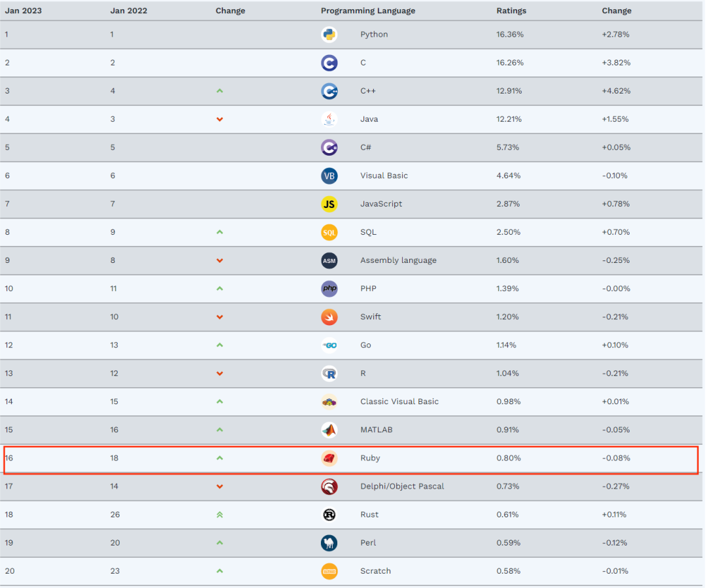Click the Delphi/Object Pascal language name
706x588 pixels.
402,486
